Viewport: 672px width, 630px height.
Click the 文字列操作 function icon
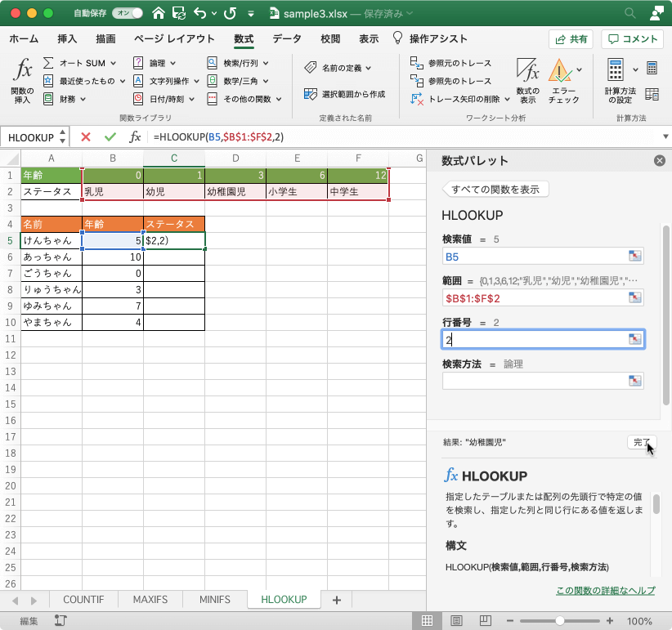[138, 81]
